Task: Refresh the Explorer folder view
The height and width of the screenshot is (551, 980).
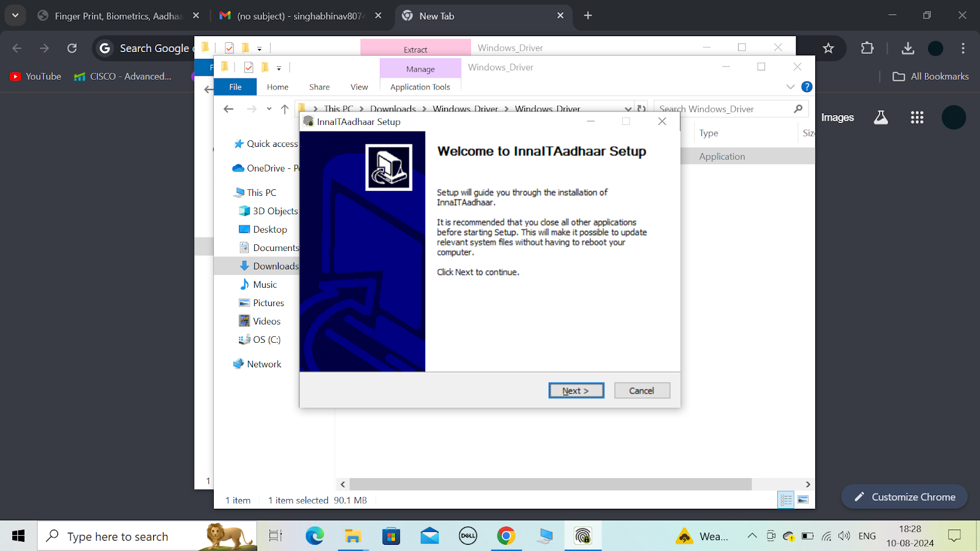Action: [x=641, y=109]
